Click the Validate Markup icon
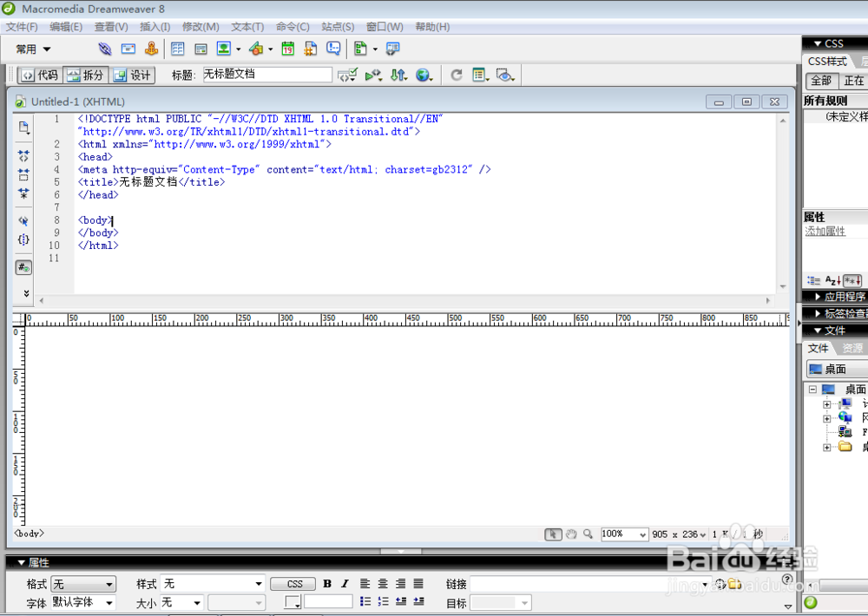The image size is (868, 616). tap(348, 75)
